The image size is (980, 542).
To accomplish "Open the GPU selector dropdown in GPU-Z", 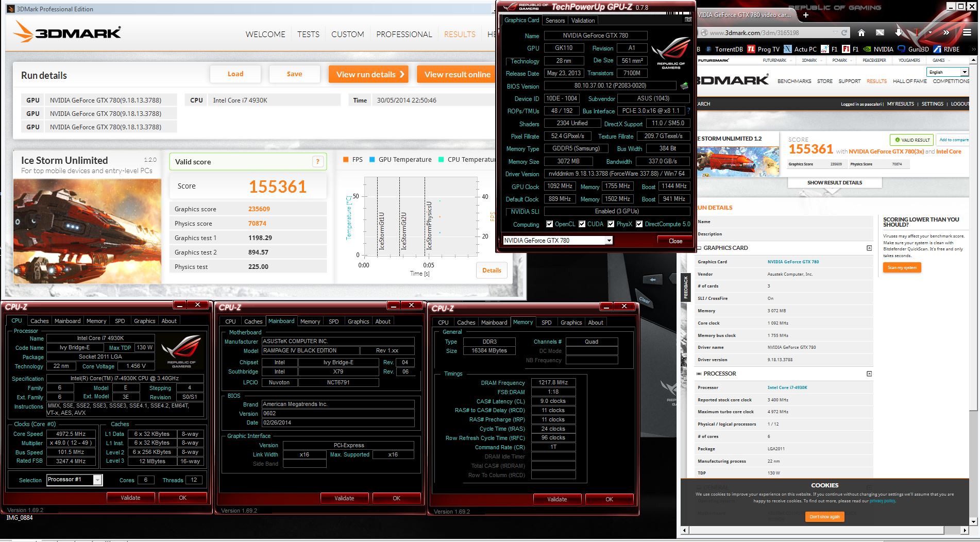I will (609, 240).
